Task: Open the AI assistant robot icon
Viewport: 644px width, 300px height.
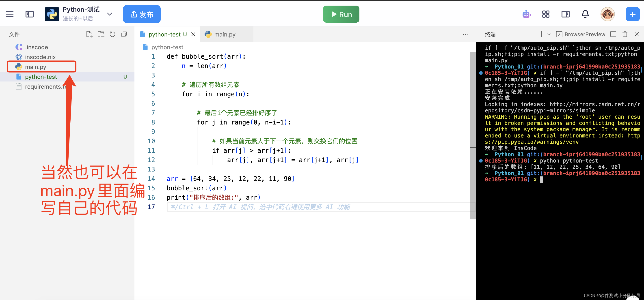Action: pyautogui.click(x=526, y=14)
